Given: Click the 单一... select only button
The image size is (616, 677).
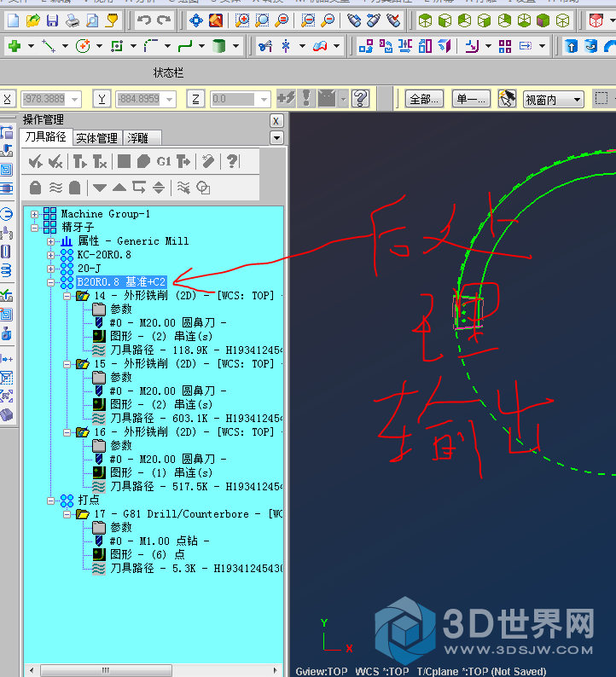Looking at the screenshot, I should (x=471, y=99).
